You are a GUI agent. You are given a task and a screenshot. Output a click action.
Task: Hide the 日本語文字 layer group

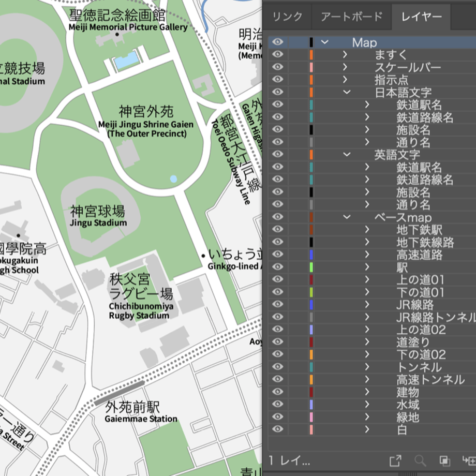coord(277,92)
